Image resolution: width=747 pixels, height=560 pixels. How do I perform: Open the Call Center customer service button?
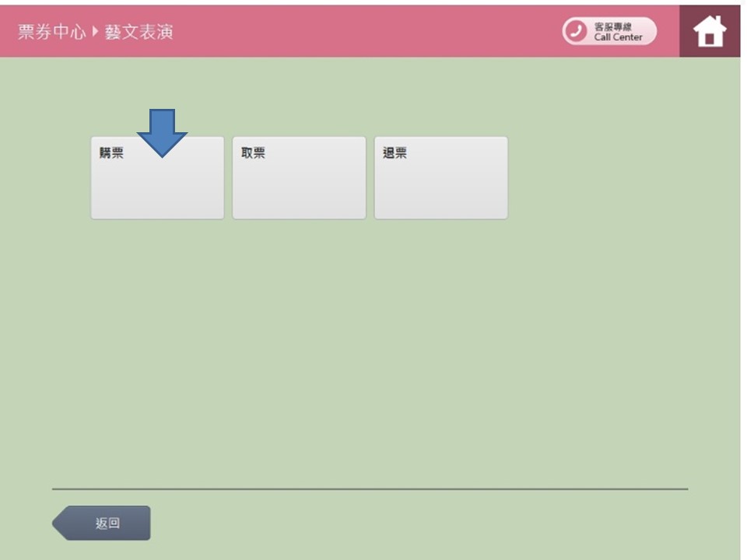[x=609, y=31]
